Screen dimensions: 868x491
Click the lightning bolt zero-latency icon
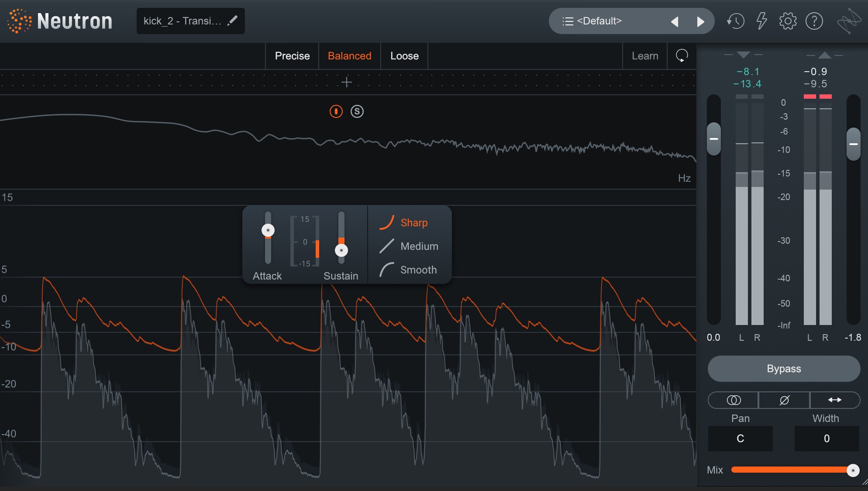point(761,21)
